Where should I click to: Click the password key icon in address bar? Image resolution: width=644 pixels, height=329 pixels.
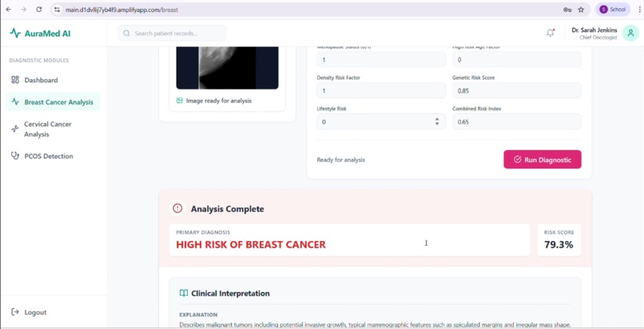(567, 10)
